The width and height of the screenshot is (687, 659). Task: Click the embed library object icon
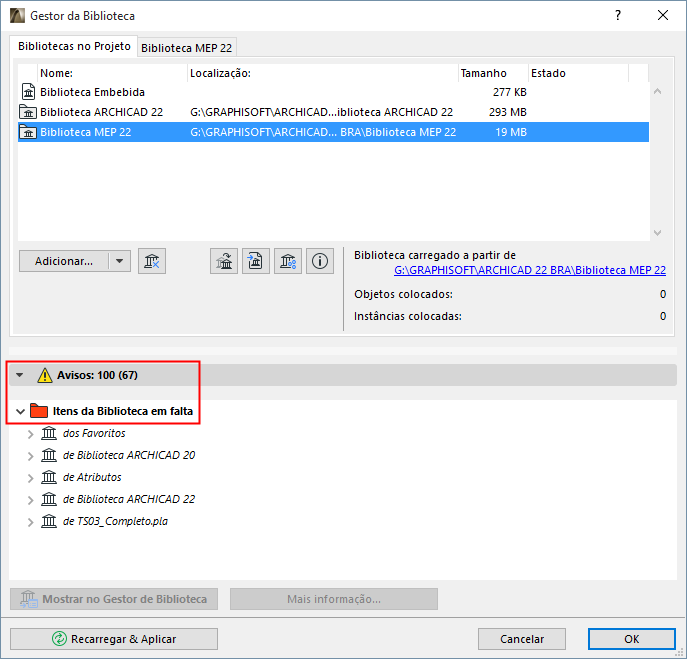pos(256,261)
